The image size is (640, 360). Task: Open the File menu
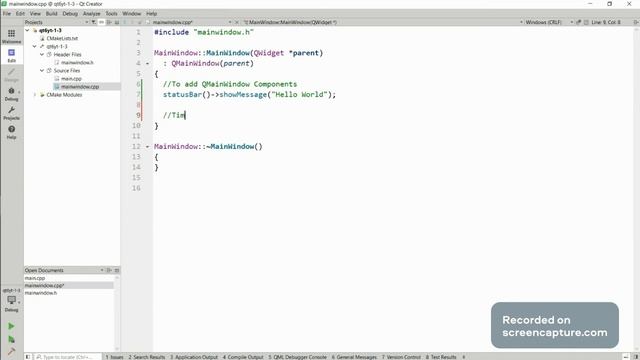pyautogui.click(x=7, y=13)
